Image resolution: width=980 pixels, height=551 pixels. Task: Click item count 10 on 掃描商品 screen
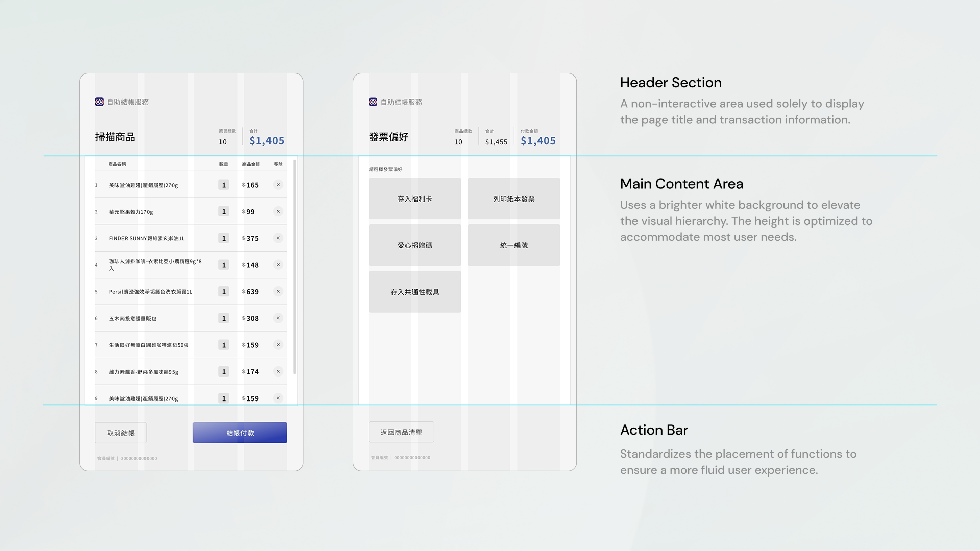click(223, 142)
